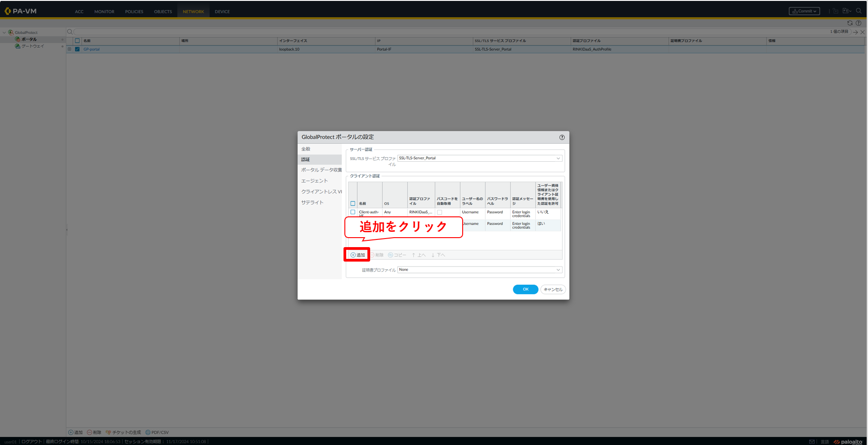The width and height of the screenshot is (868, 445).
Task: Open the DEVICE menu
Action: 222,12
